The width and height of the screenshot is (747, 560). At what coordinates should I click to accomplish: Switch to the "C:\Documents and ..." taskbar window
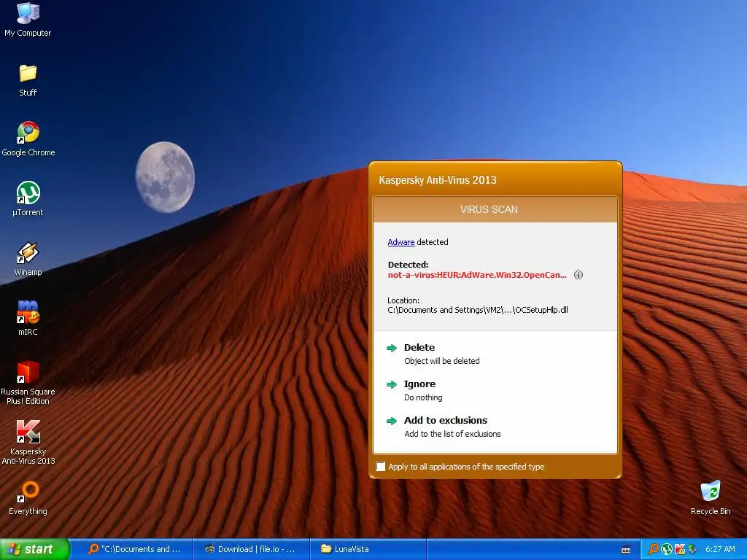point(134,549)
